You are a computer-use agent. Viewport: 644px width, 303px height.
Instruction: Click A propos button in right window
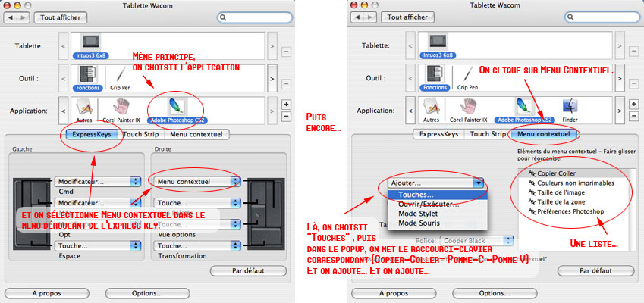[x=394, y=293]
